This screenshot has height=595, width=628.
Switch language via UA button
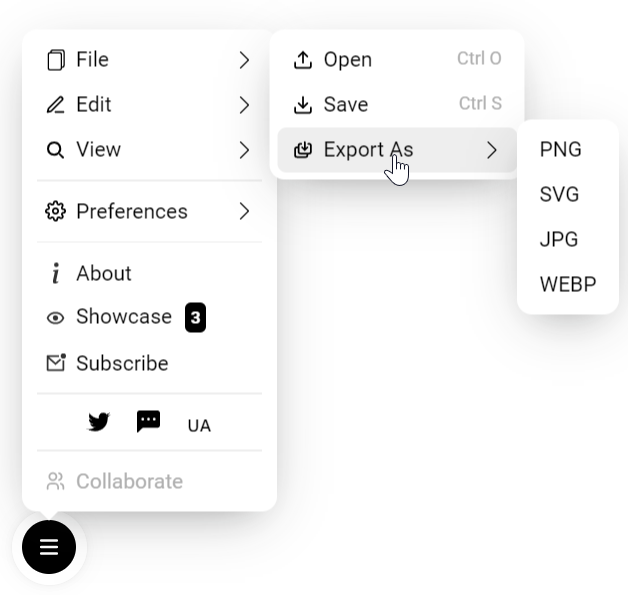[199, 426]
